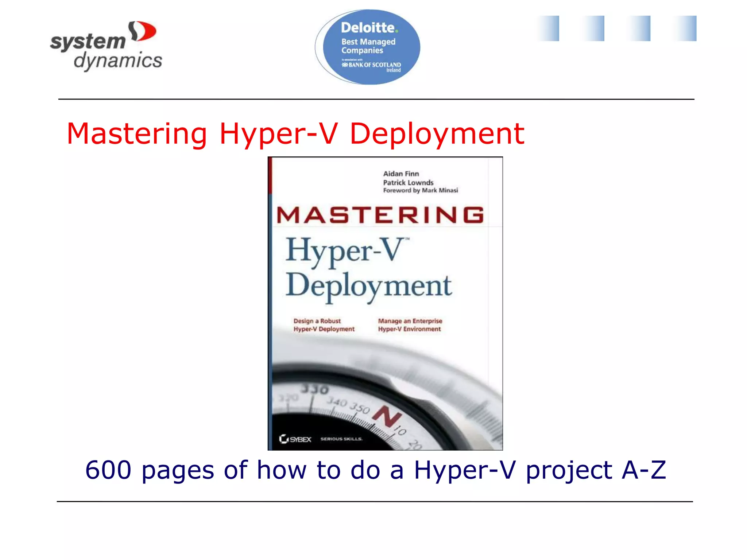Image resolution: width=747 pixels, height=560 pixels.
Task: Click Foreword by Mark Minasi text
Action: click(x=420, y=190)
